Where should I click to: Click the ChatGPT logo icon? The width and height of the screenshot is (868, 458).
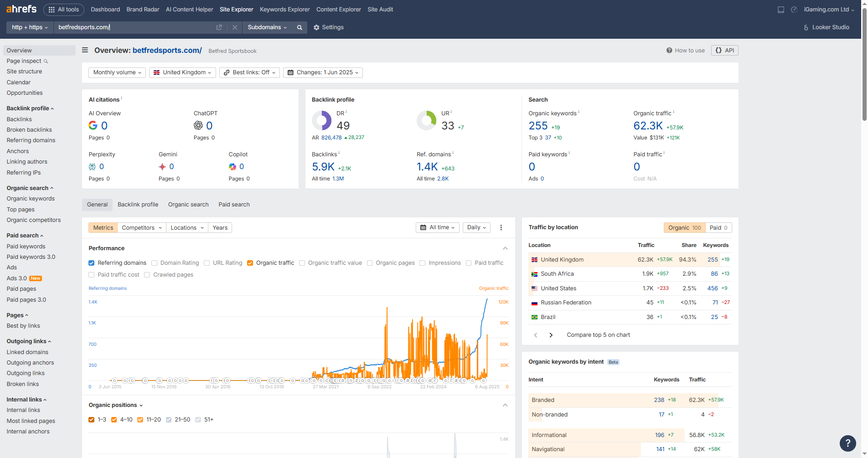198,125
